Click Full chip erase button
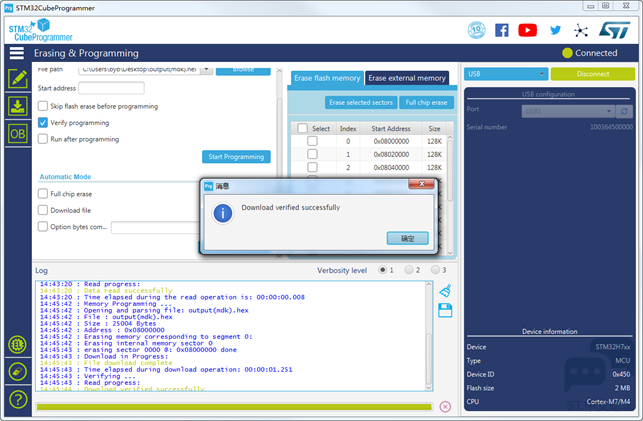 click(x=426, y=102)
